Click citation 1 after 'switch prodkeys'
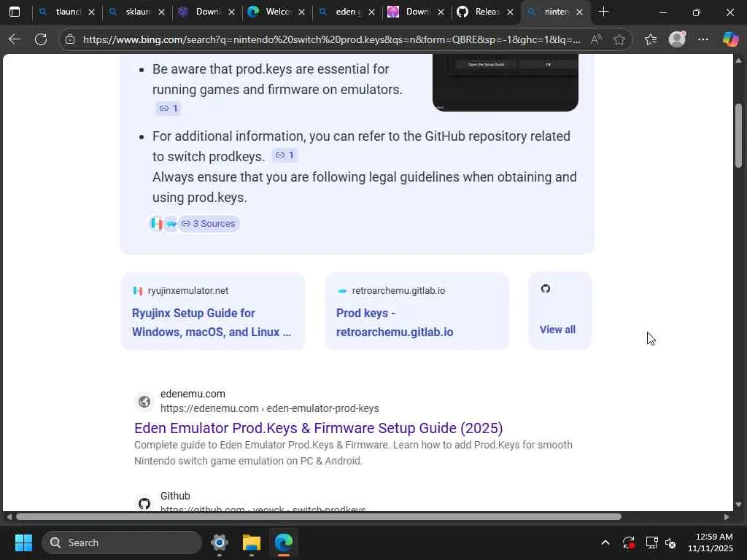This screenshot has height=560, width=747. point(285,155)
